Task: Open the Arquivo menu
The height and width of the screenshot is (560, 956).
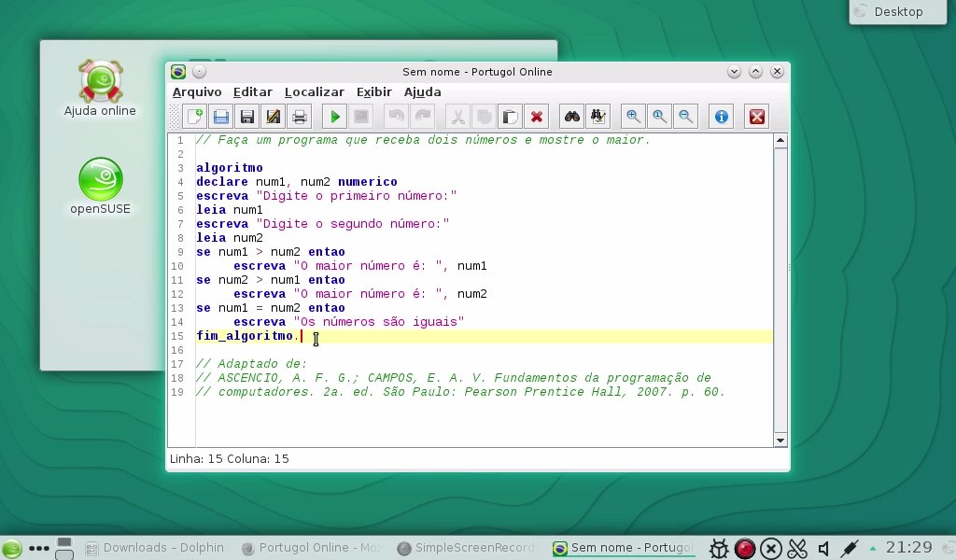Action: 197,92
